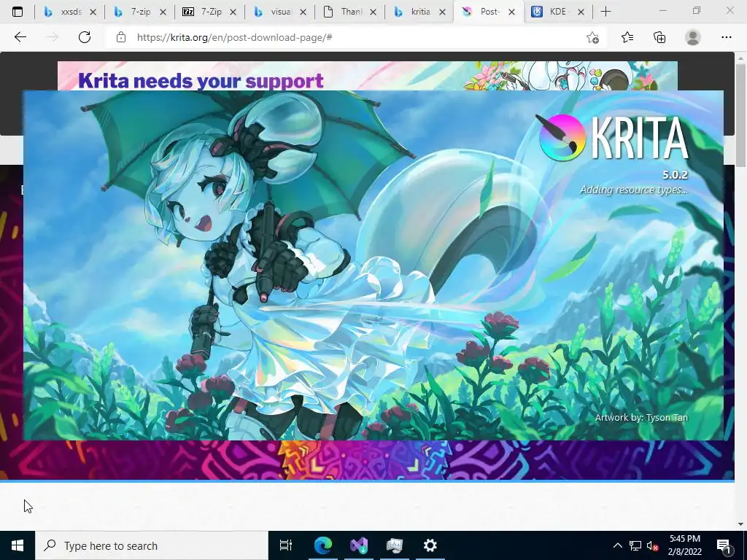Open the Collections panel
The width and height of the screenshot is (747, 560).
(659, 37)
